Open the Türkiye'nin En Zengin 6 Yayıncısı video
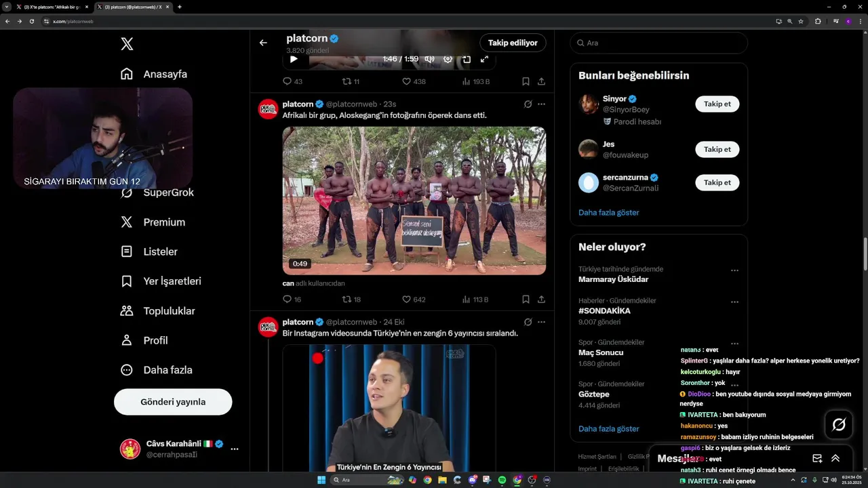Viewport: 868px width, 488px height. point(389,408)
